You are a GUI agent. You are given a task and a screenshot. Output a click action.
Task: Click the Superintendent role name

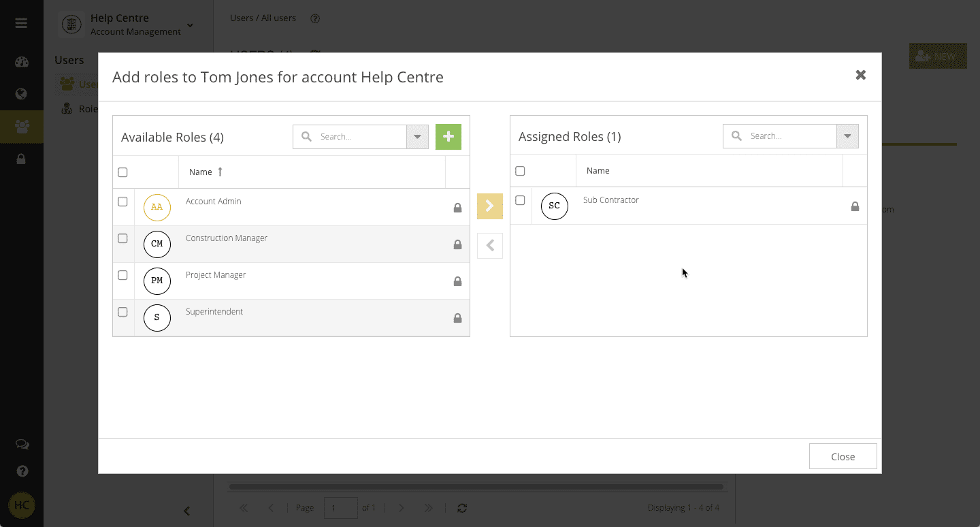click(x=214, y=312)
